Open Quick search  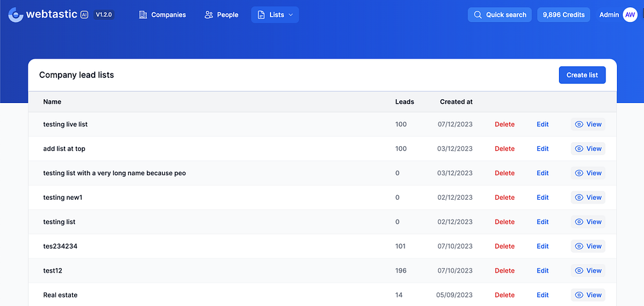[500, 15]
